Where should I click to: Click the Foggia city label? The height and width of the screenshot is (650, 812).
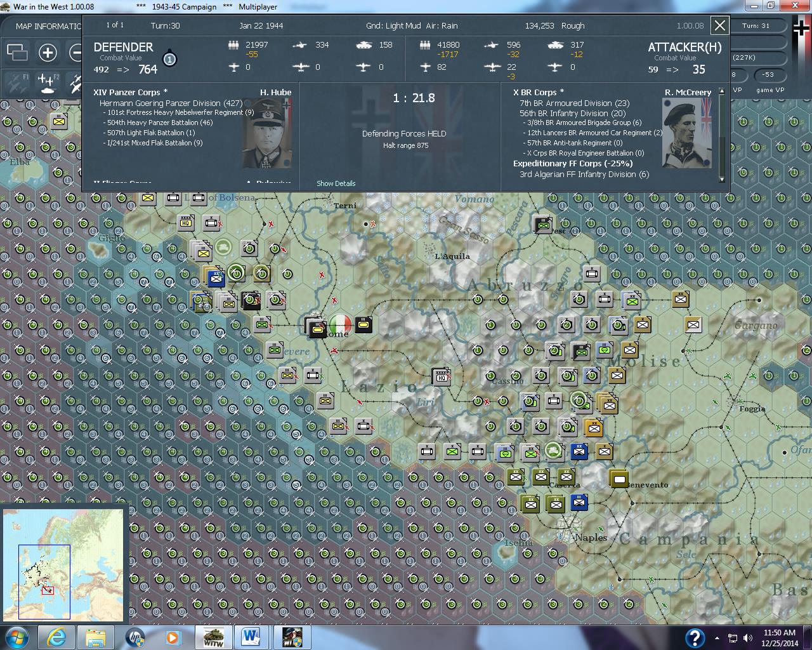point(752,409)
